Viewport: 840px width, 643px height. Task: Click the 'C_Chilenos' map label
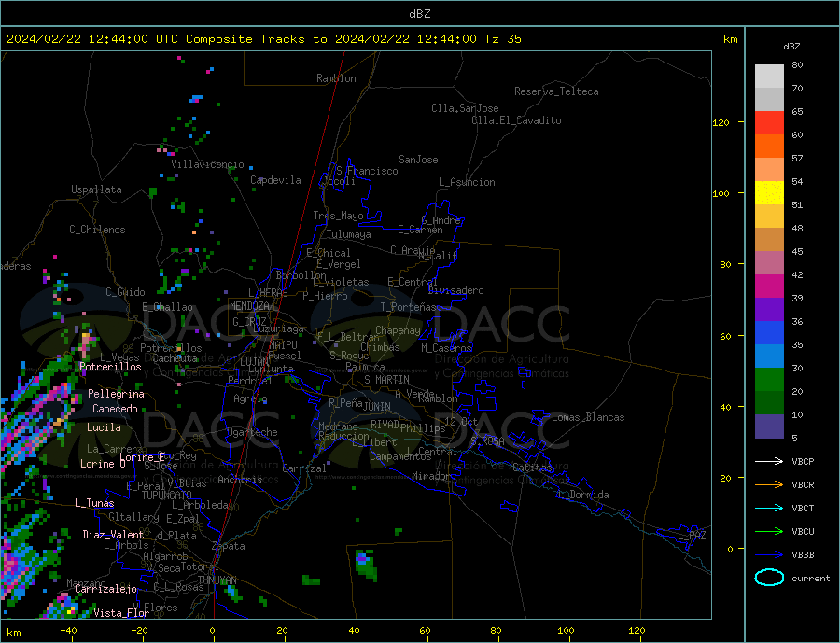(97, 230)
